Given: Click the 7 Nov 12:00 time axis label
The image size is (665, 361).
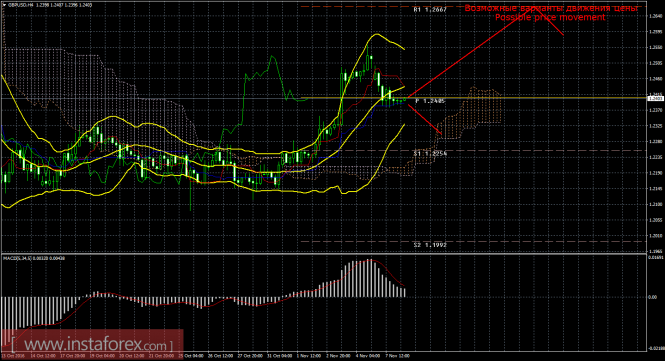Looking at the screenshot, I should [397, 356].
